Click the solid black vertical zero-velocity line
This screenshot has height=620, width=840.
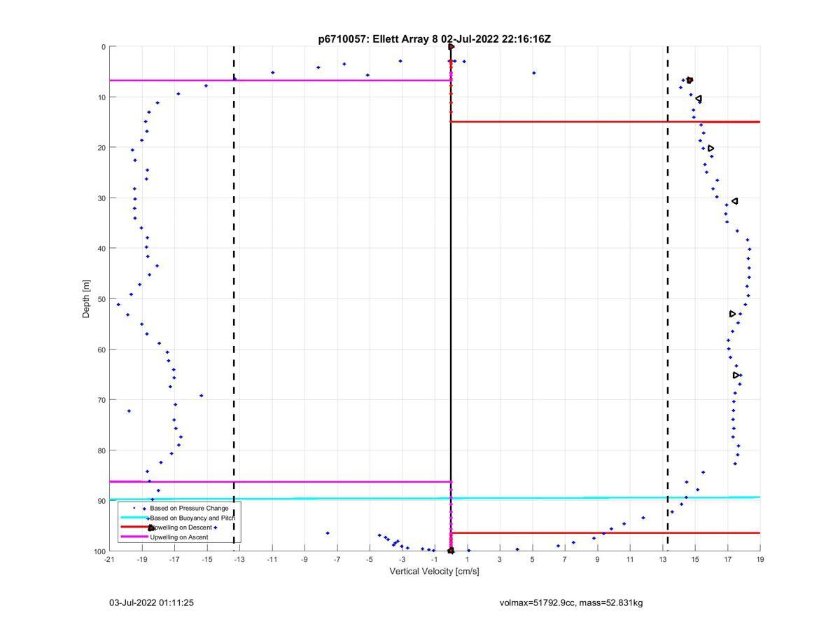click(x=451, y=298)
